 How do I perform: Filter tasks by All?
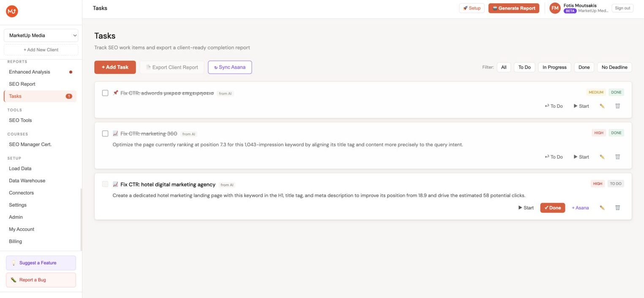coord(504,67)
